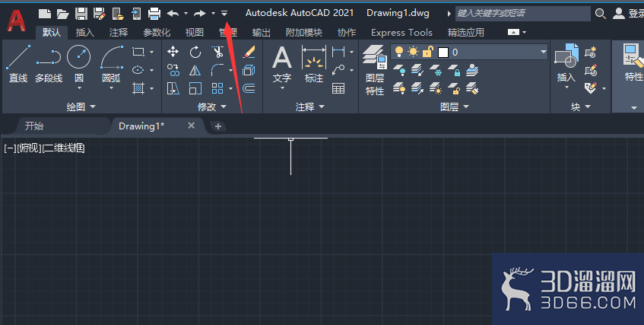Image resolution: width=644 pixels, height=325 pixels.
Task: Switch to the 插入 ribbon tab
Action: tap(85, 32)
